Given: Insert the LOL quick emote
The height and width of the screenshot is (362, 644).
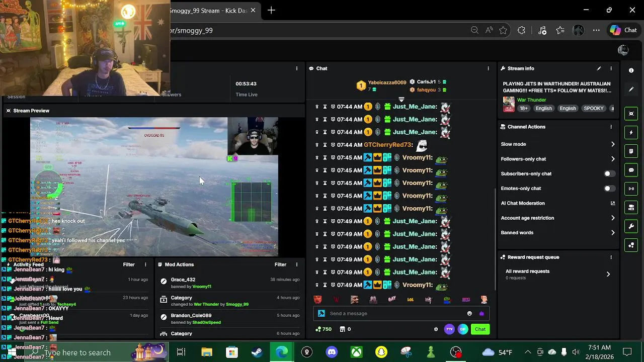Looking at the screenshot, I should (411, 300).
